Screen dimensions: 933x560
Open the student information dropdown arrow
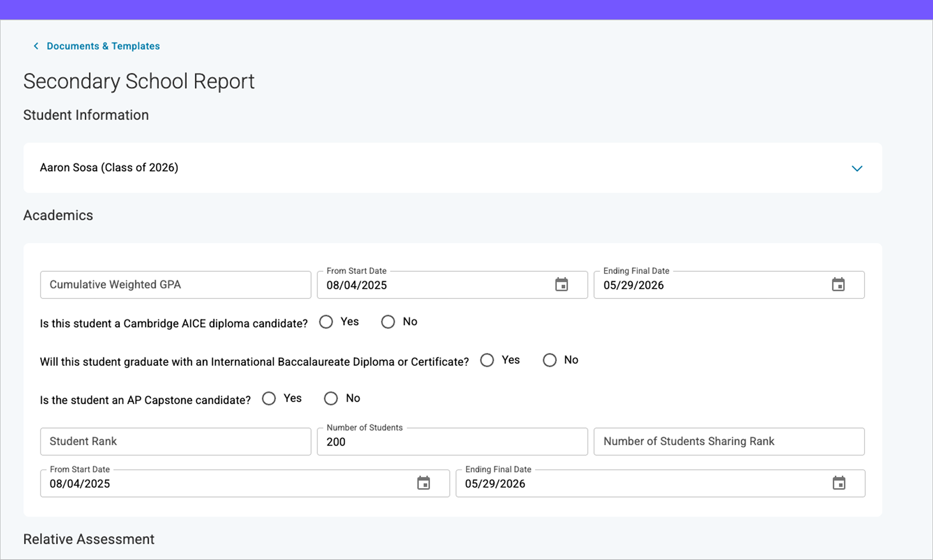pos(857,168)
